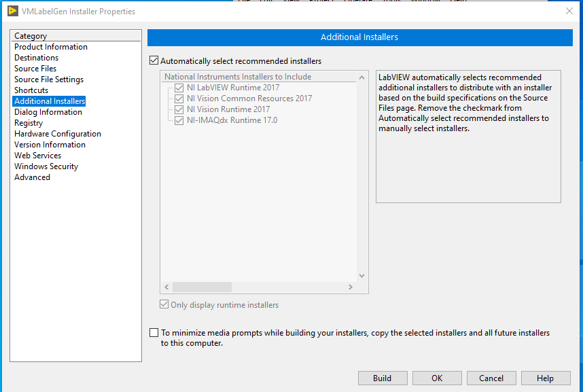583x392 pixels.
Task: Click the Additional Installers blue title banner
Action: 359,37
